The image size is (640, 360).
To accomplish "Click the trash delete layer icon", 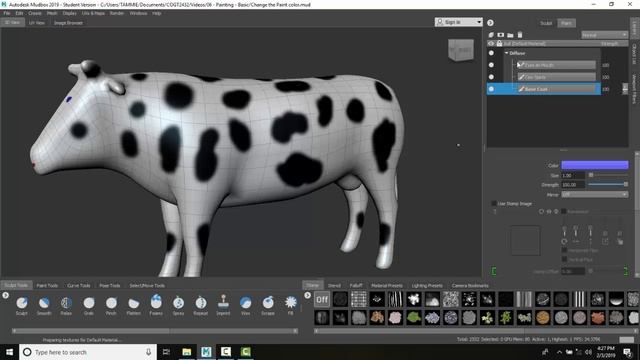I will click(x=520, y=35).
